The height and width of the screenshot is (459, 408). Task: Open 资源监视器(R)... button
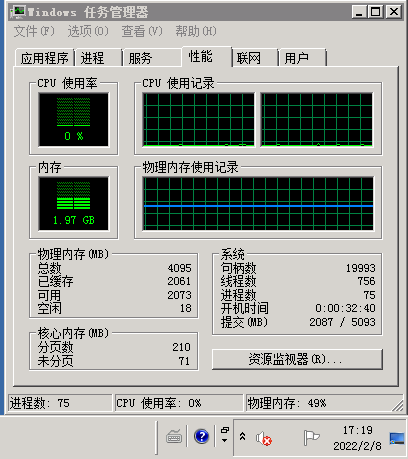(x=297, y=359)
